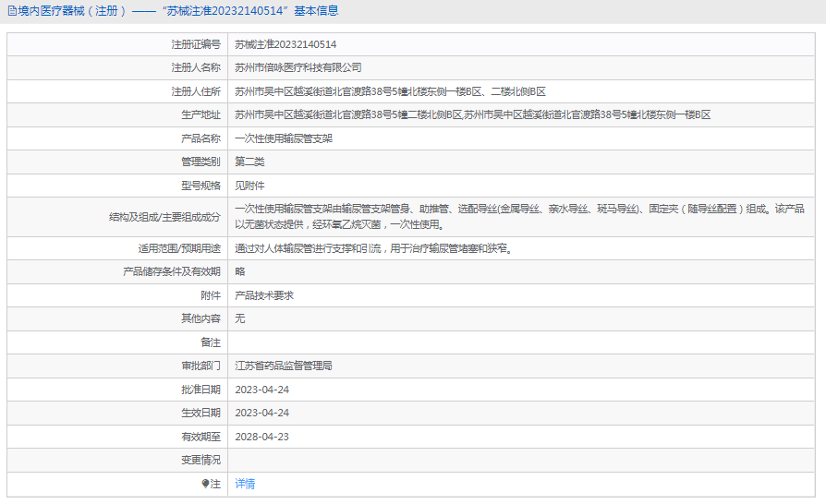Select product name 一次性使用输尿管支架
The width and height of the screenshot is (826, 504).
pos(284,138)
